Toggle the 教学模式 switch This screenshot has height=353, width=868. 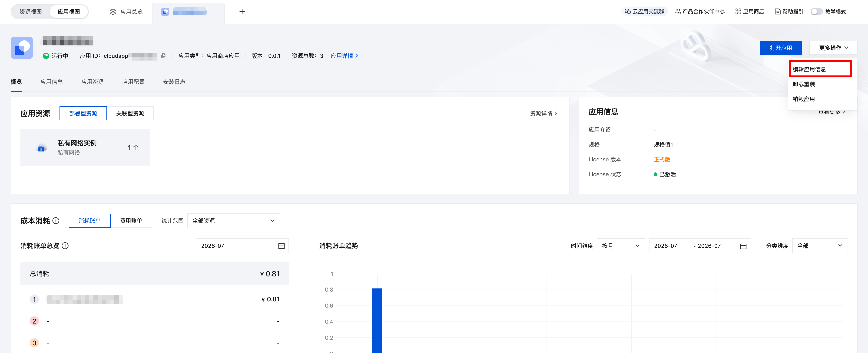coord(817,11)
